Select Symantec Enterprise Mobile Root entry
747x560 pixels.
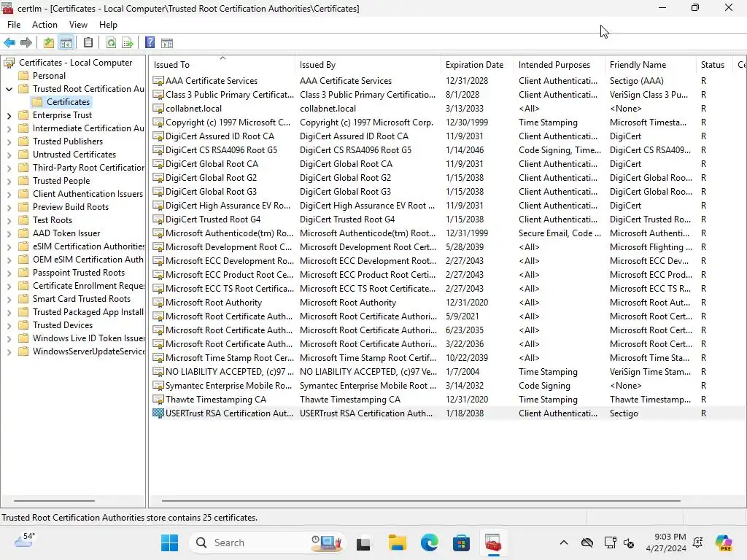tap(448, 386)
